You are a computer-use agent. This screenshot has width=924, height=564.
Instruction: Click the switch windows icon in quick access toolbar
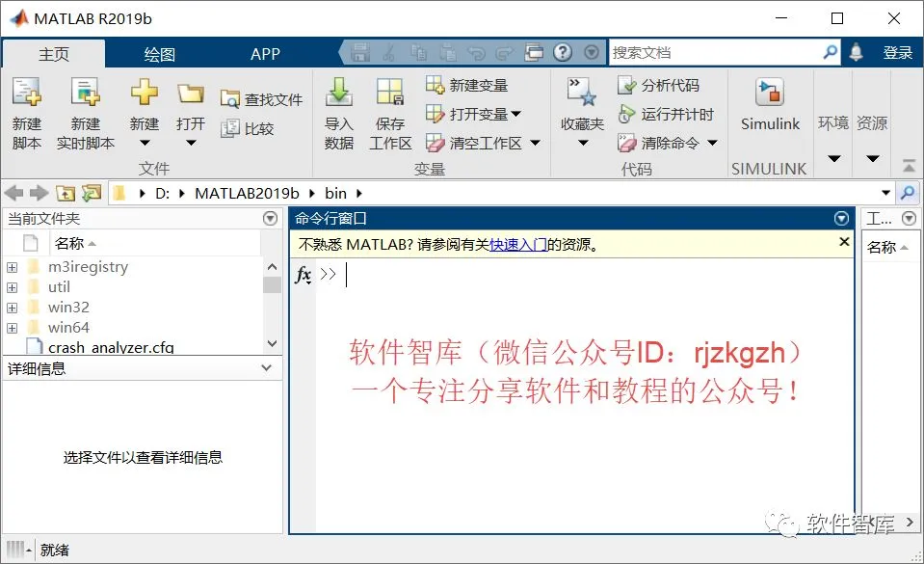(534, 52)
